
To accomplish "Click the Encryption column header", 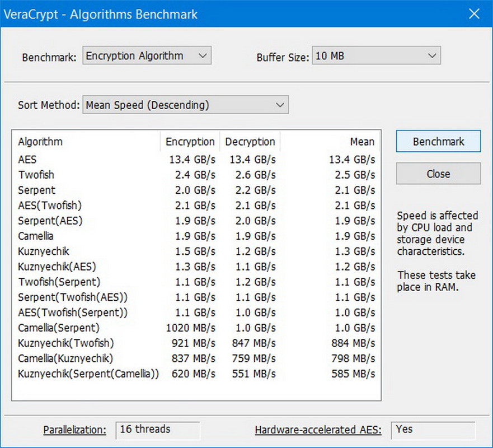I will (190, 142).
